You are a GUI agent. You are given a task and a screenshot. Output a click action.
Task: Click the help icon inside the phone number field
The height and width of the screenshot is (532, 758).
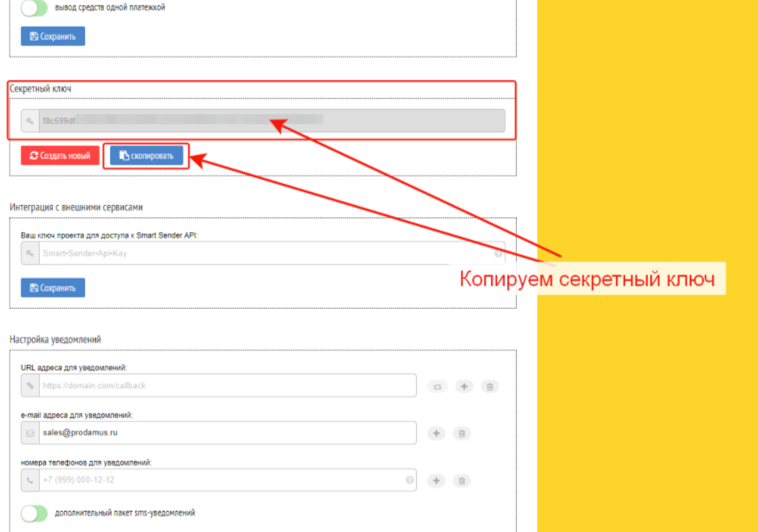pyautogui.click(x=409, y=481)
